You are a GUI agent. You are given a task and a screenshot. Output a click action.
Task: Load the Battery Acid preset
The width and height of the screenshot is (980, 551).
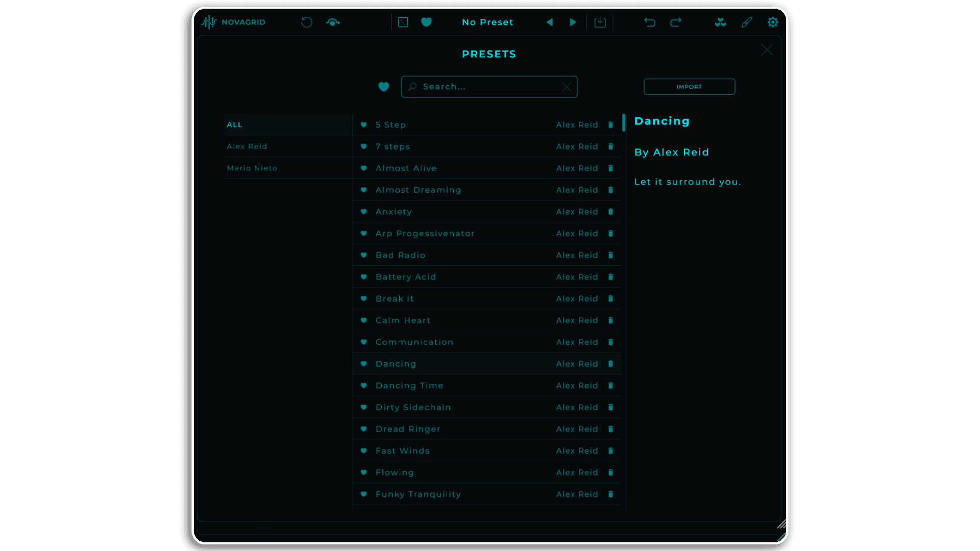[x=487, y=277]
